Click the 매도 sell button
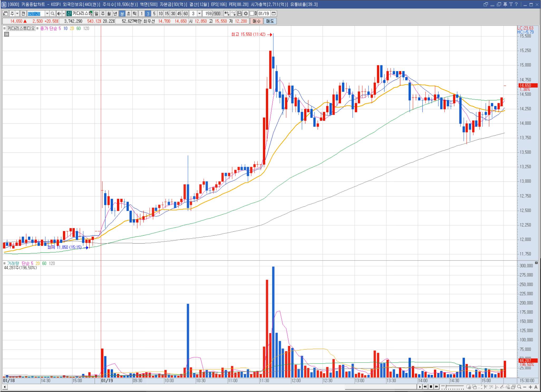The width and height of the screenshot is (541, 392). [270, 21]
